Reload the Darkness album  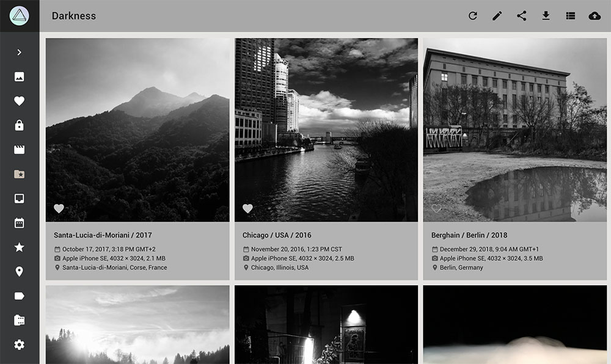473,16
